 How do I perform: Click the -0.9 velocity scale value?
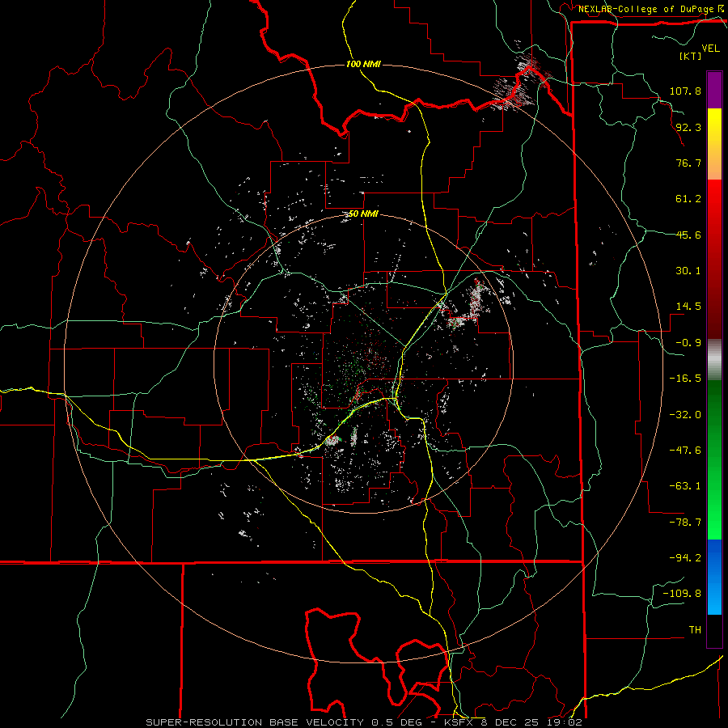(x=688, y=343)
